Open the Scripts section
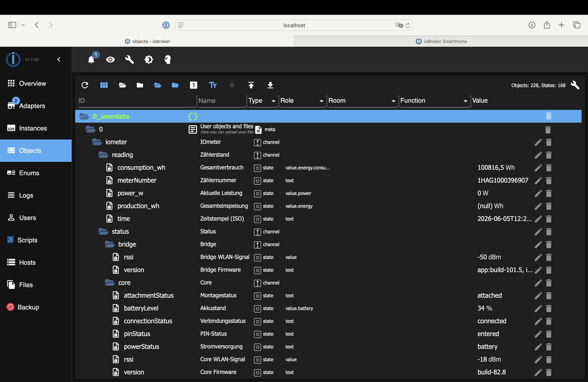 pyautogui.click(x=36, y=240)
